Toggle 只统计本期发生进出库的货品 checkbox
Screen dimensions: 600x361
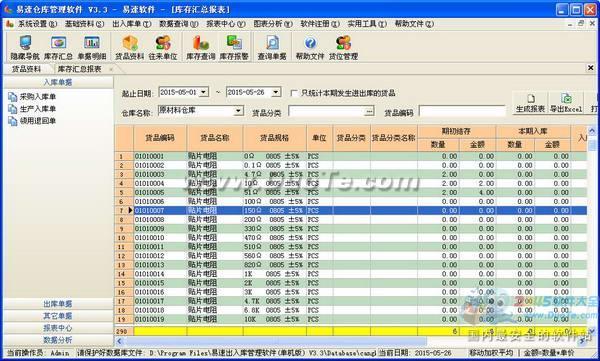294,93
